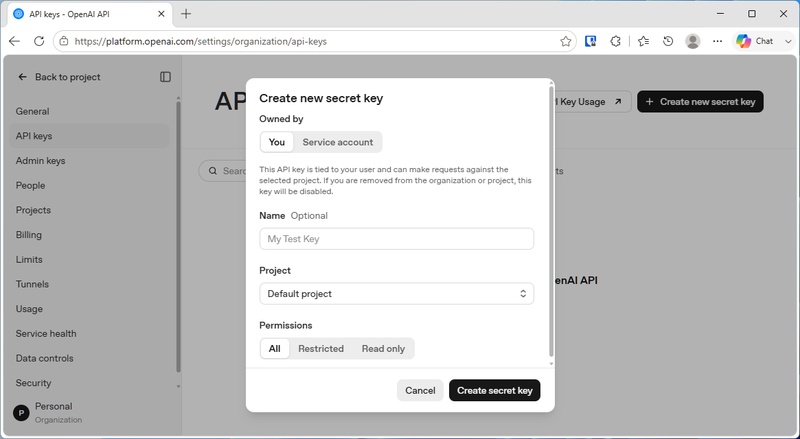Select the Service account owner option

coord(338,142)
